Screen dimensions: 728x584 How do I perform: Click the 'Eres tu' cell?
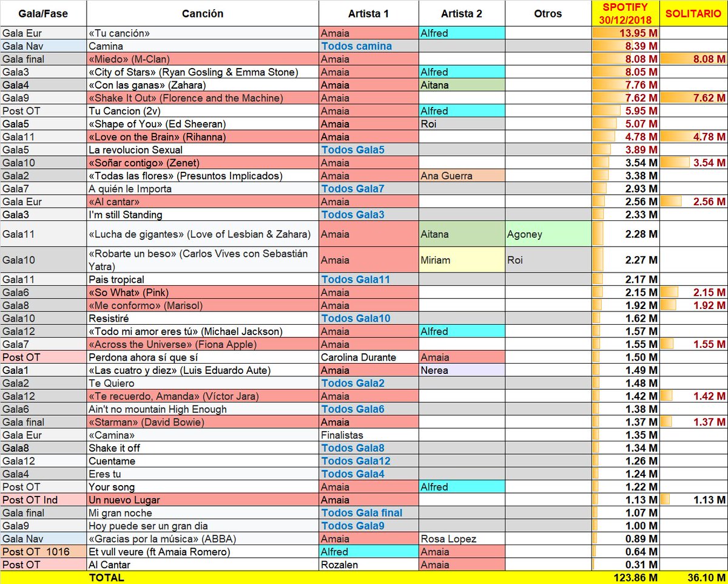(x=203, y=474)
